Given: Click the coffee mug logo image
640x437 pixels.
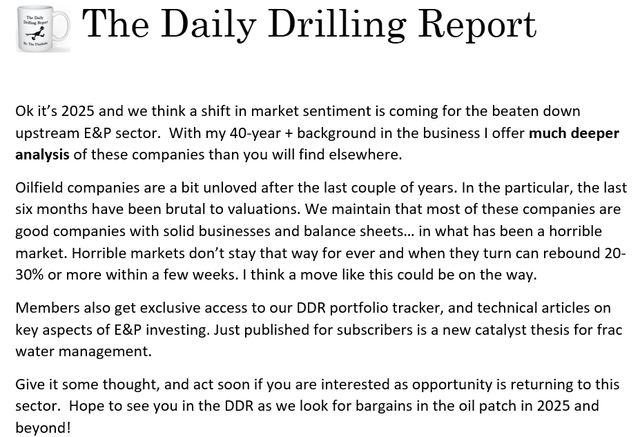Looking at the screenshot, I should 44,29.
